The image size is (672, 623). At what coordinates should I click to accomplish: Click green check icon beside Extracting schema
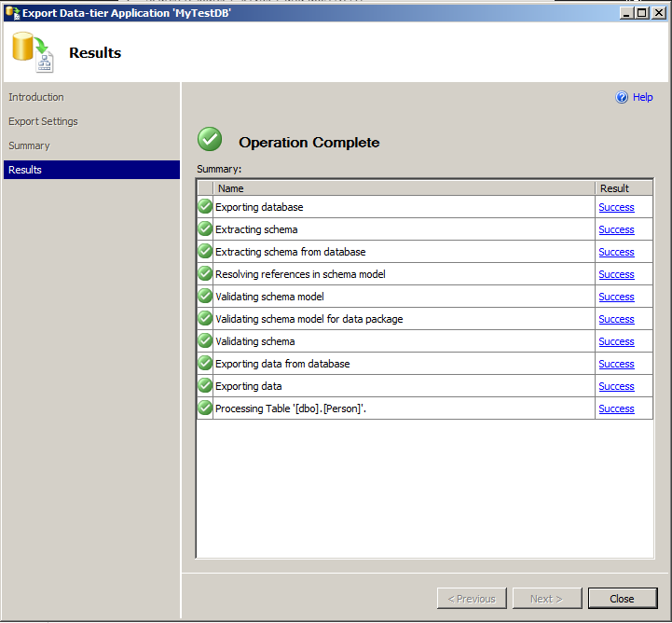(x=205, y=229)
